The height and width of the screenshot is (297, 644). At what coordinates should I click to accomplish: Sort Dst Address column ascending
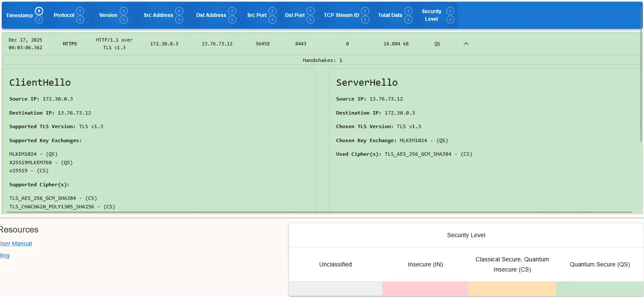[x=232, y=10]
